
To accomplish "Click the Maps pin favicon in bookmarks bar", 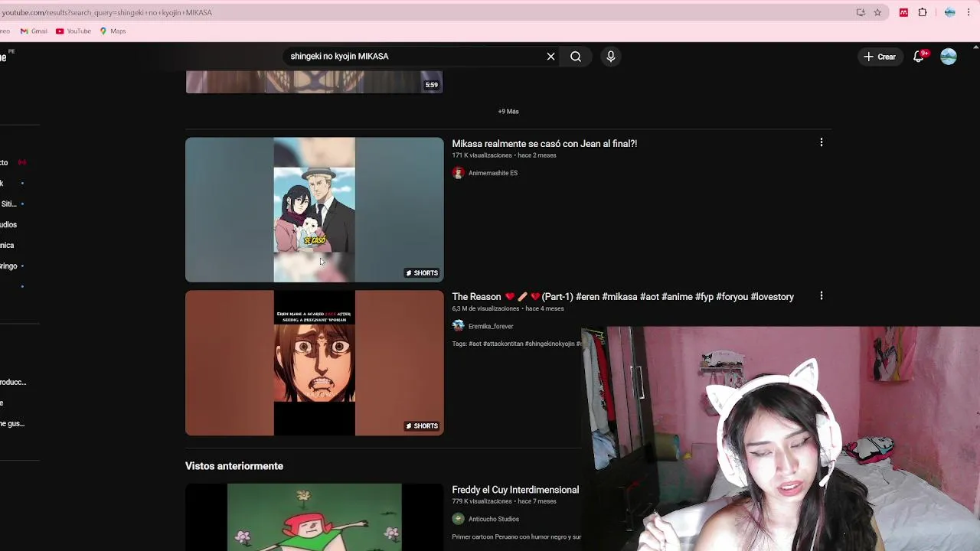I will 103,31.
